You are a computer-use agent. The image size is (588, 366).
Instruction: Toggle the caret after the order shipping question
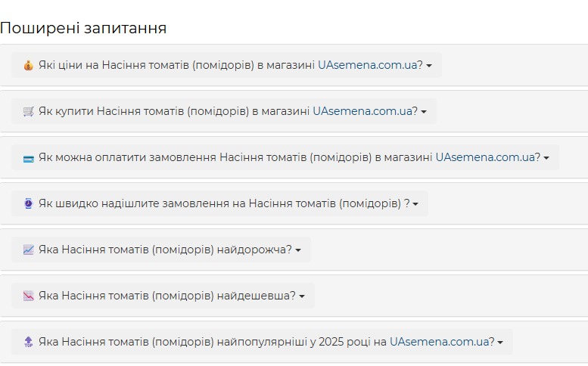415,204
